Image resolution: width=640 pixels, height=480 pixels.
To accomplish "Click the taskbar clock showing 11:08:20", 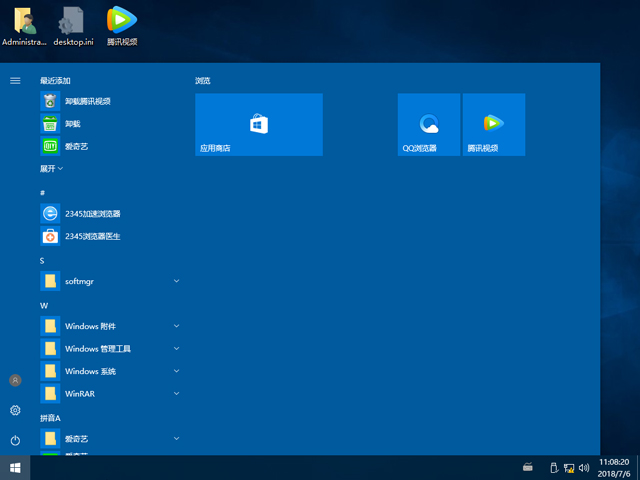I will click(613, 467).
